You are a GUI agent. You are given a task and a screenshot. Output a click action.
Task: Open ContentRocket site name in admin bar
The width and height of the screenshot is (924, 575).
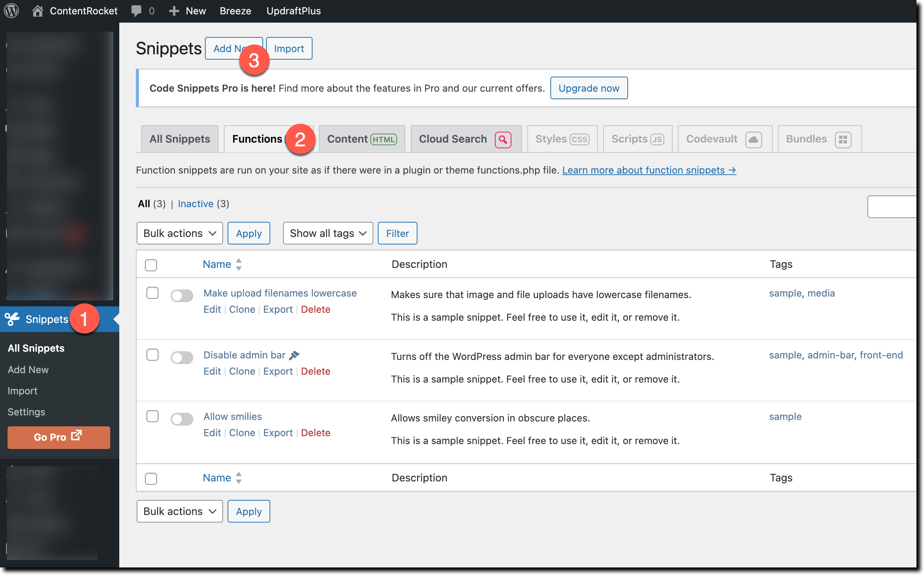pyautogui.click(x=83, y=11)
